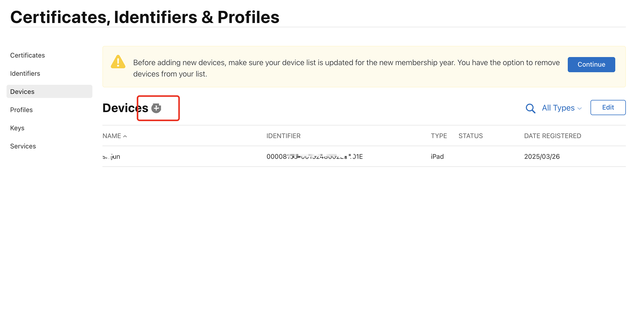Select Devices in the left sidebar
This screenshot has width=644, height=313.
[x=22, y=91]
